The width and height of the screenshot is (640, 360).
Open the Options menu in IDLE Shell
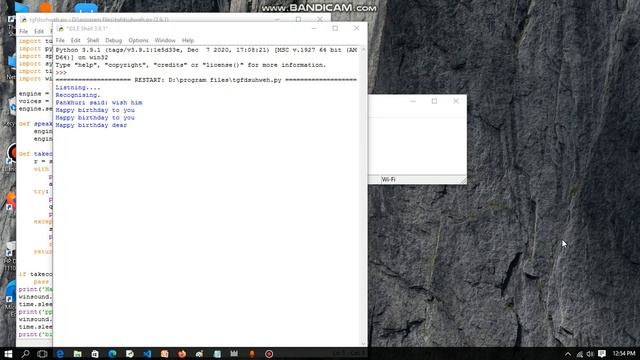pyautogui.click(x=138, y=40)
